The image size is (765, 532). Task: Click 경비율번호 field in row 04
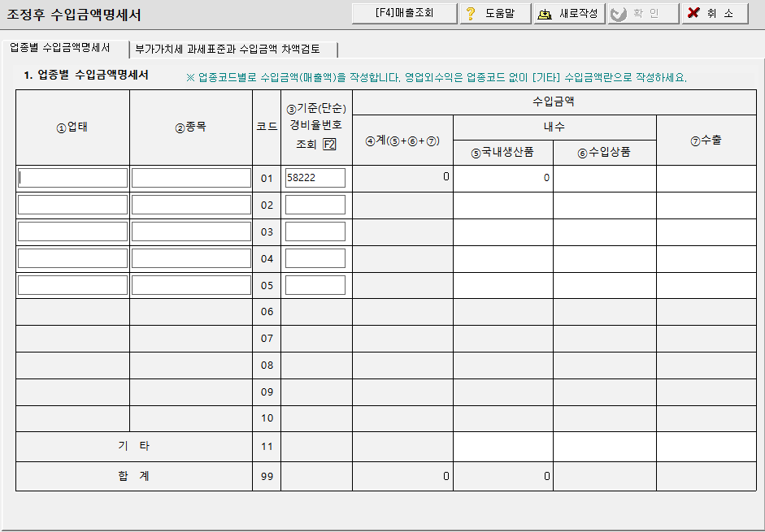pyautogui.click(x=315, y=258)
